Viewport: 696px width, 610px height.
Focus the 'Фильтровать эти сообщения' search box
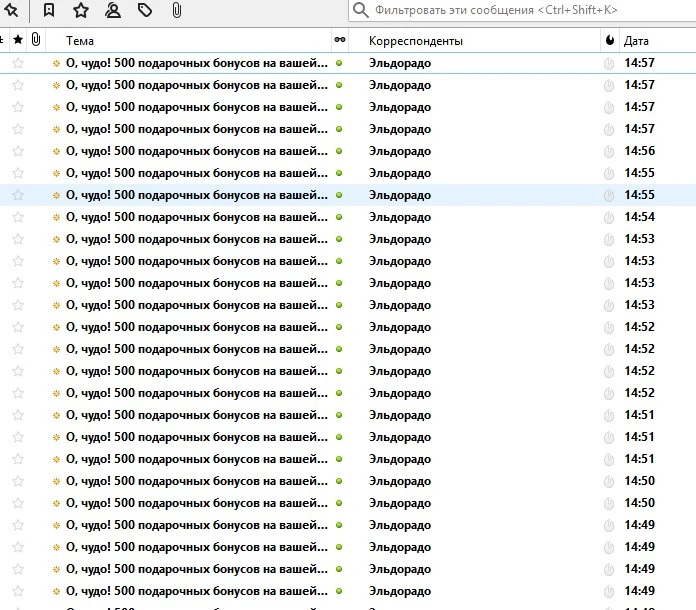[524, 10]
